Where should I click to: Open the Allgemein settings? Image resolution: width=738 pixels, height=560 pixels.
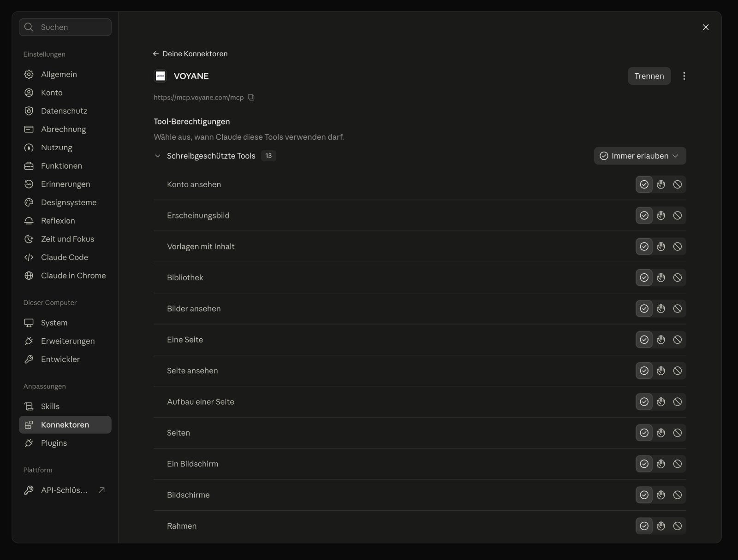(x=65, y=74)
